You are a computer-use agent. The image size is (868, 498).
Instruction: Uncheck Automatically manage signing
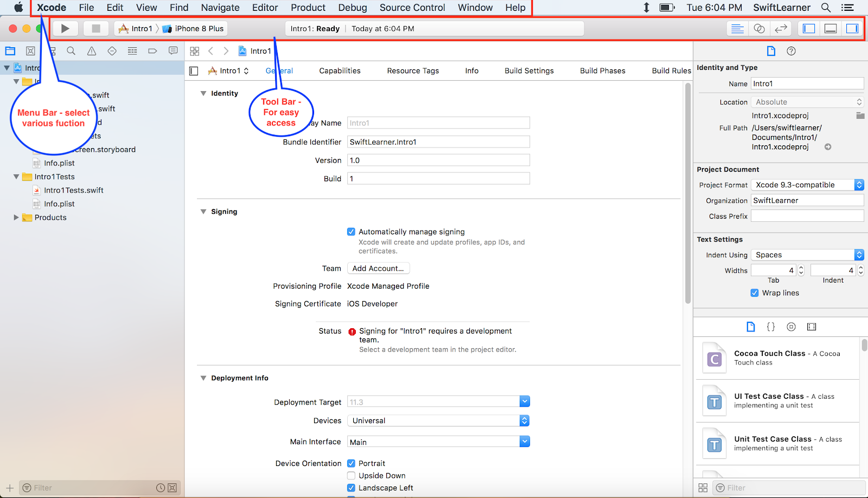(x=351, y=232)
